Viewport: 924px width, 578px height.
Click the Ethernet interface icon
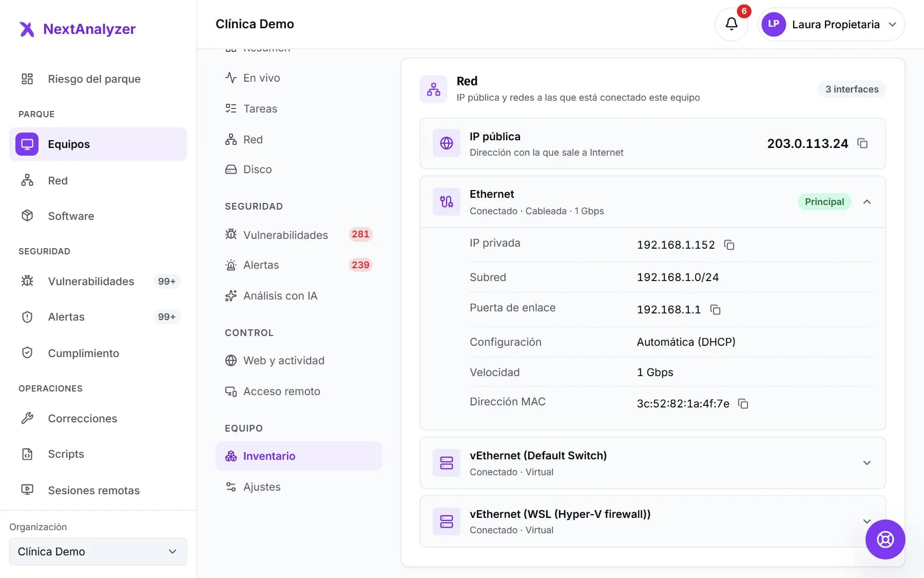(x=447, y=202)
